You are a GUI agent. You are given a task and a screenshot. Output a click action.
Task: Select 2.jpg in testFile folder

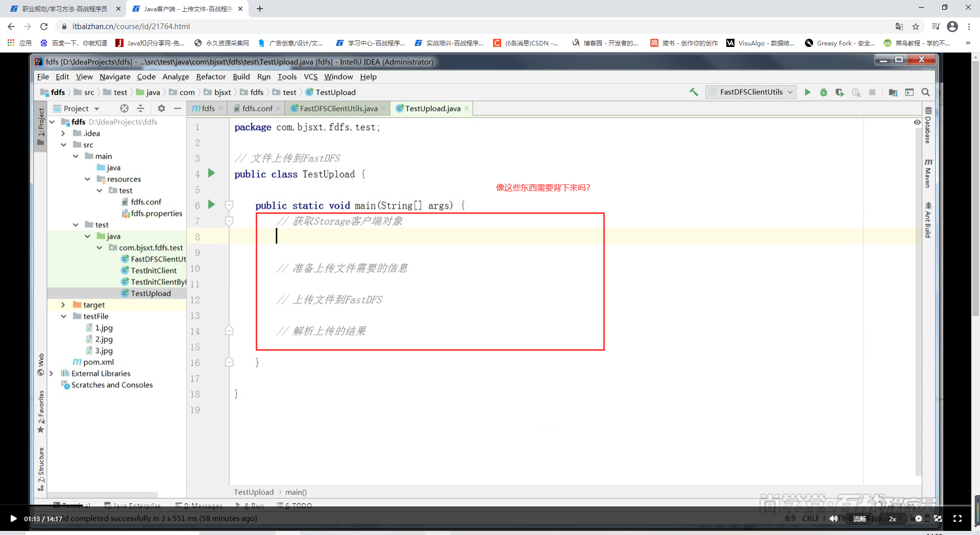tap(104, 339)
